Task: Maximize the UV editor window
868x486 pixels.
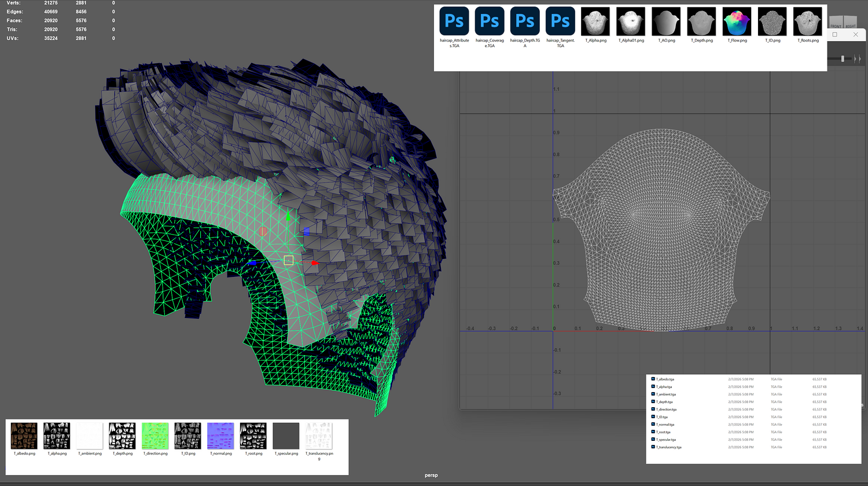Action: (834, 35)
